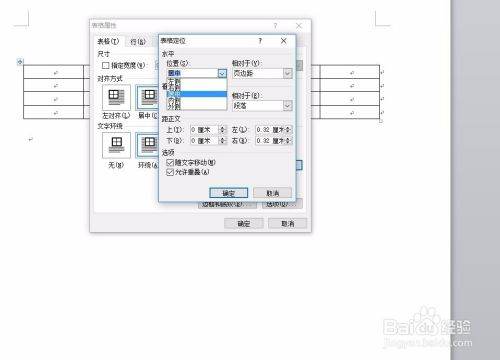Pick 左侧 from position list

pyautogui.click(x=196, y=81)
